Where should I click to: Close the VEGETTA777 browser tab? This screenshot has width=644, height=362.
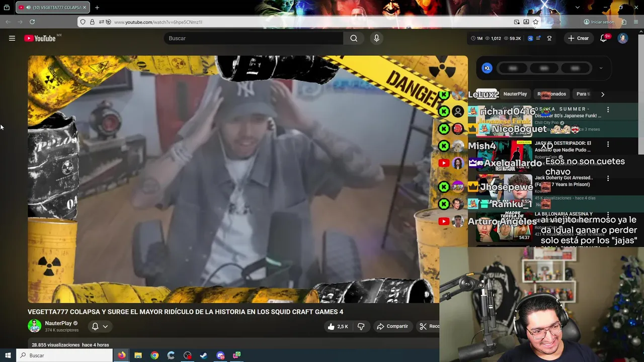(x=85, y=8)
